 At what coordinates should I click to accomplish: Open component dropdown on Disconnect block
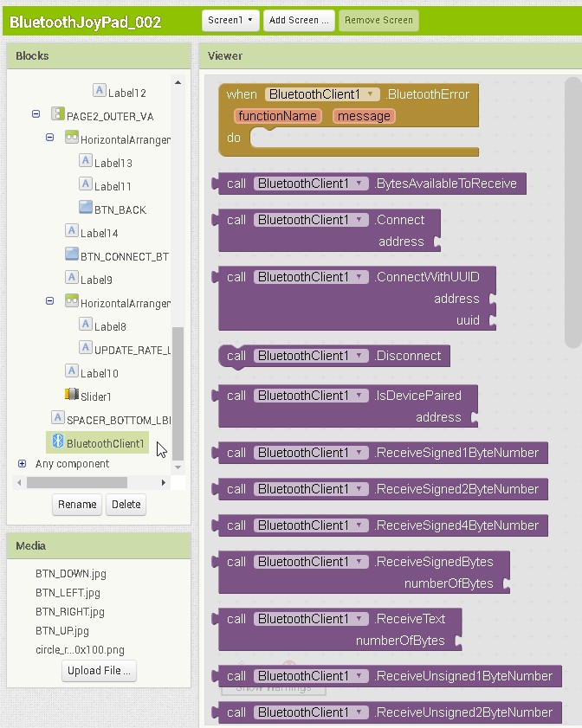(360, 356)
